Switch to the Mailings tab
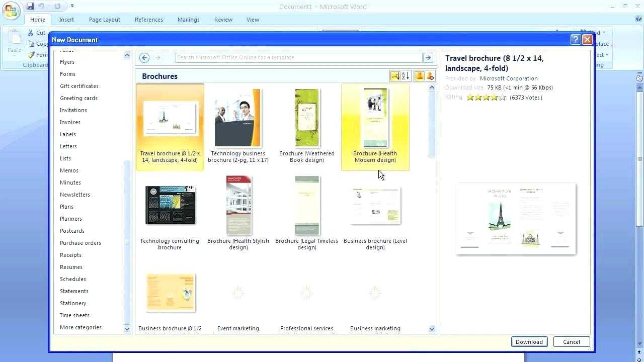644x362 pixels. (188, 20)
